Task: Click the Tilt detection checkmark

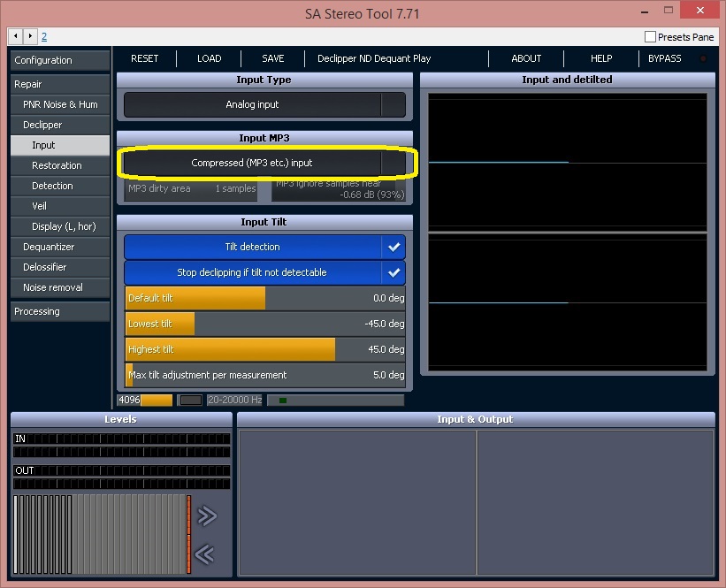Action: click(x=394, y=247)
